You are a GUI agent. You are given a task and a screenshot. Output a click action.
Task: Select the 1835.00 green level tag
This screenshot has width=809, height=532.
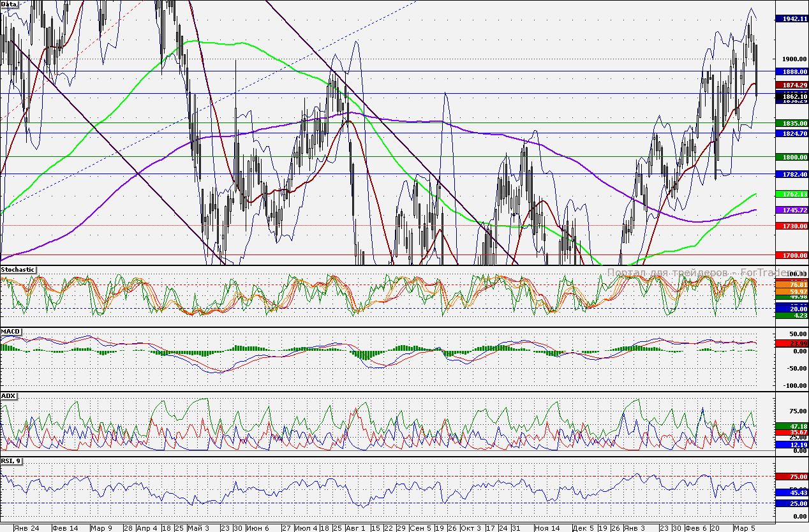[x=791, y=123]
